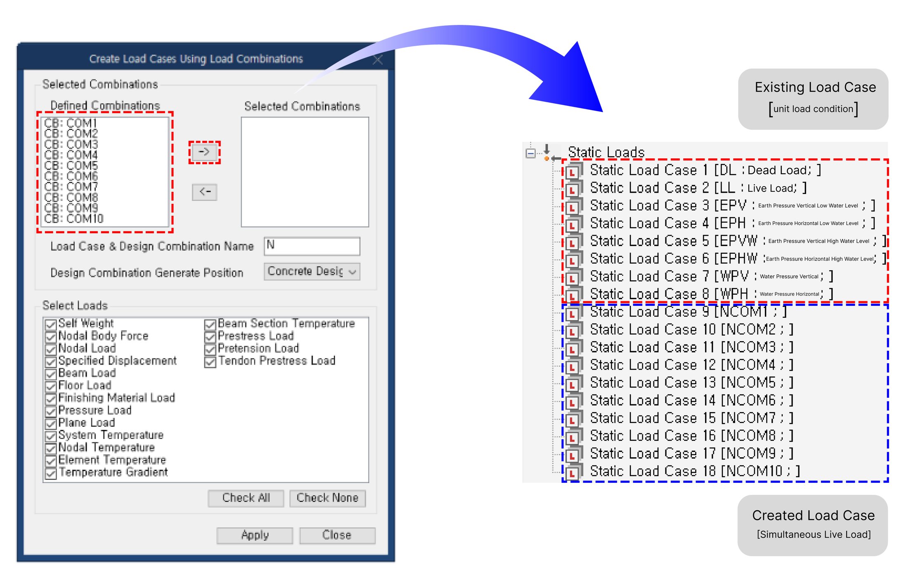904x588 pixels.
Task: Open the Design Combination Generate Position dropdown
Action: tap(352, 272)
